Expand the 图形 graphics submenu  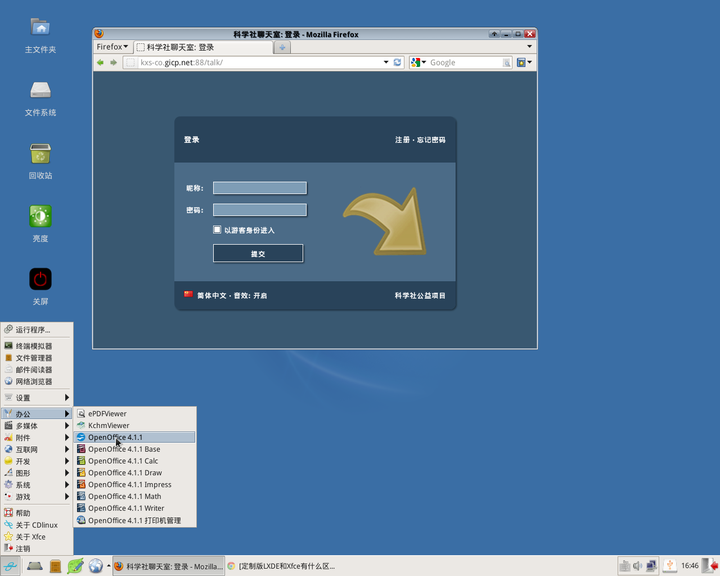(x=37, y=473)
